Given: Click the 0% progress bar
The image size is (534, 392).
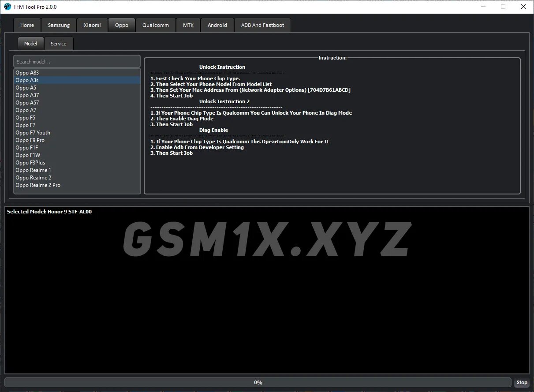Looking at the screenshot, I should [258, 383].
